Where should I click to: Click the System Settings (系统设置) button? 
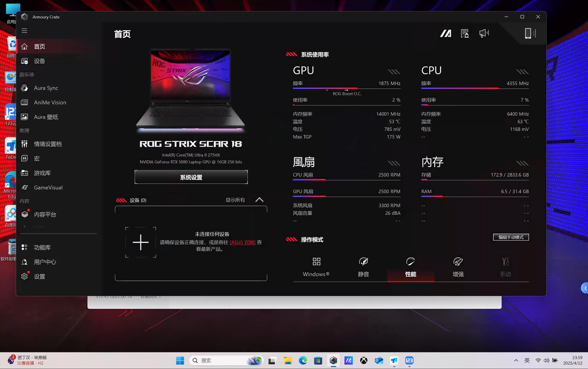(191, 177)
